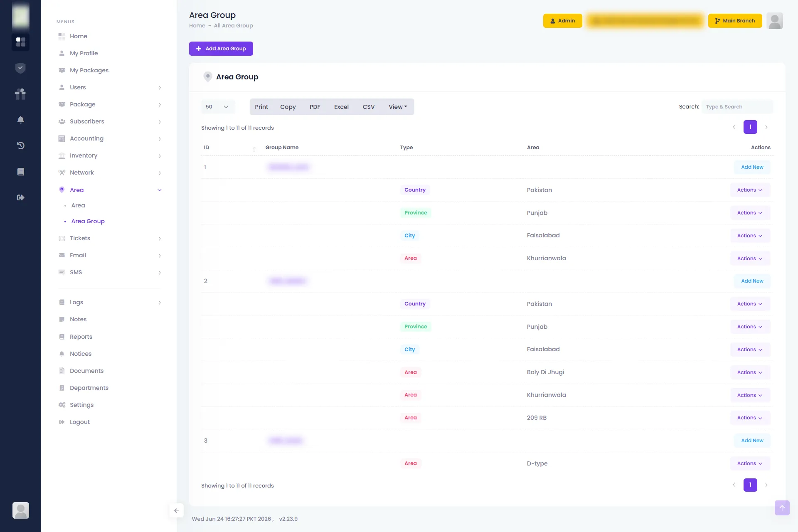Screen dimensions: 798x532
Task: Collapse the menu with the left arrow button
Action: click(176, 510)
